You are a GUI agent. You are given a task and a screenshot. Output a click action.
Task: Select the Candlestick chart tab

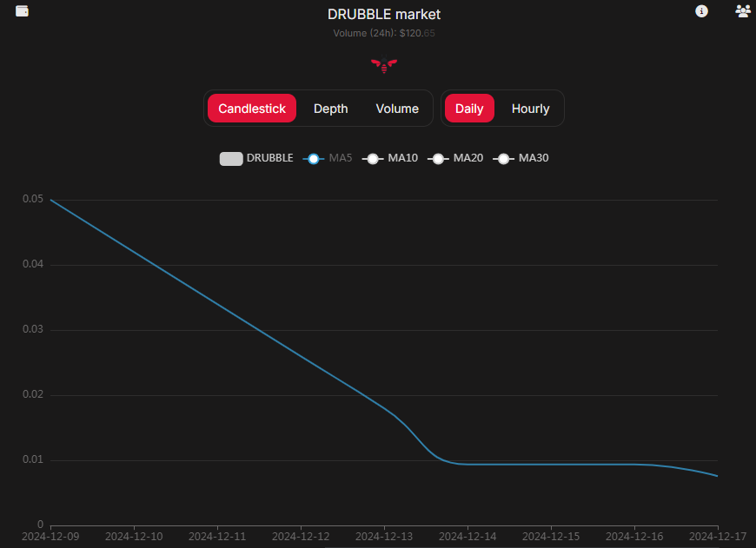coord(252,109)
